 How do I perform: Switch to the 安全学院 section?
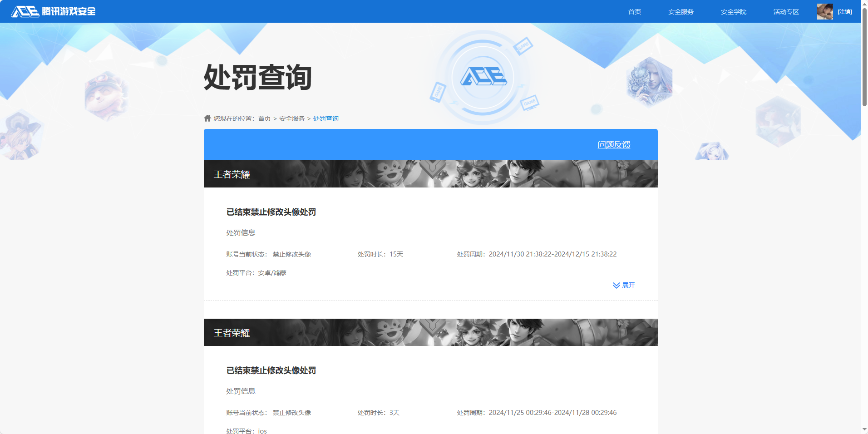coord(733,12)
